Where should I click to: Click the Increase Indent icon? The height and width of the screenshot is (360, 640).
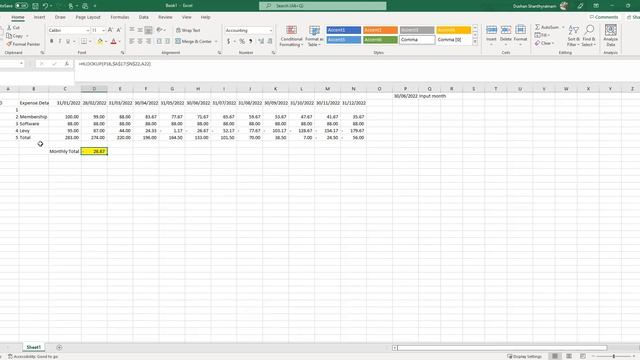167,41
